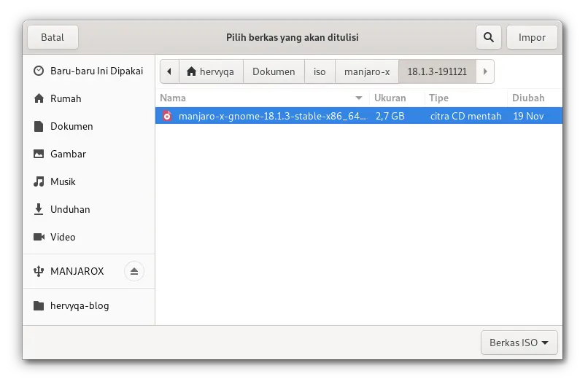Go to Dokumen in path bar

pos(274,71)
